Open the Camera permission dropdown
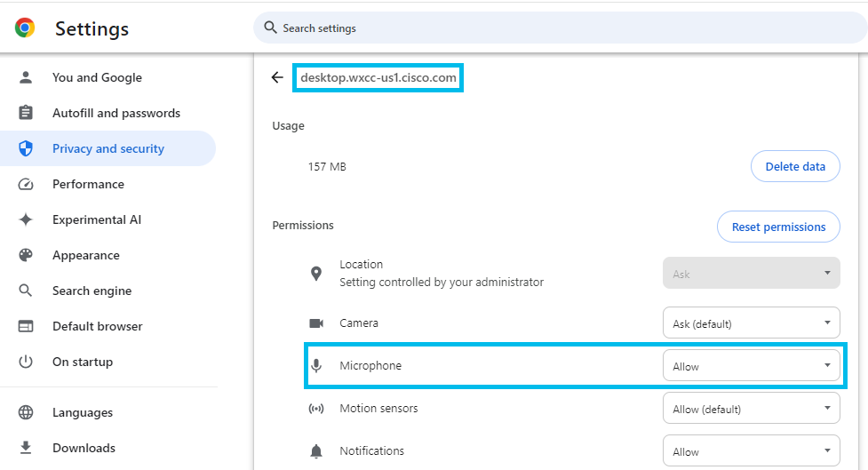Image resolution: width=868 pixels, height=470 pixels. tap(752, 323)
